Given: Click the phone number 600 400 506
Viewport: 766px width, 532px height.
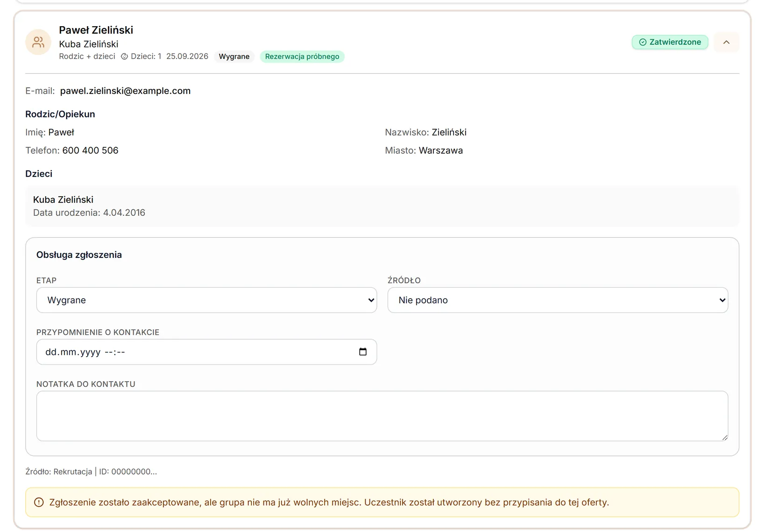Looking at the screenshot, I should coord(90,150).
